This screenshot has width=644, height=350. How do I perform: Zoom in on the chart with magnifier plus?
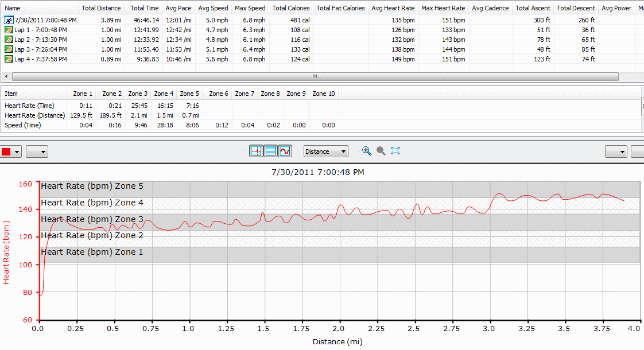[x=366, y=151]
